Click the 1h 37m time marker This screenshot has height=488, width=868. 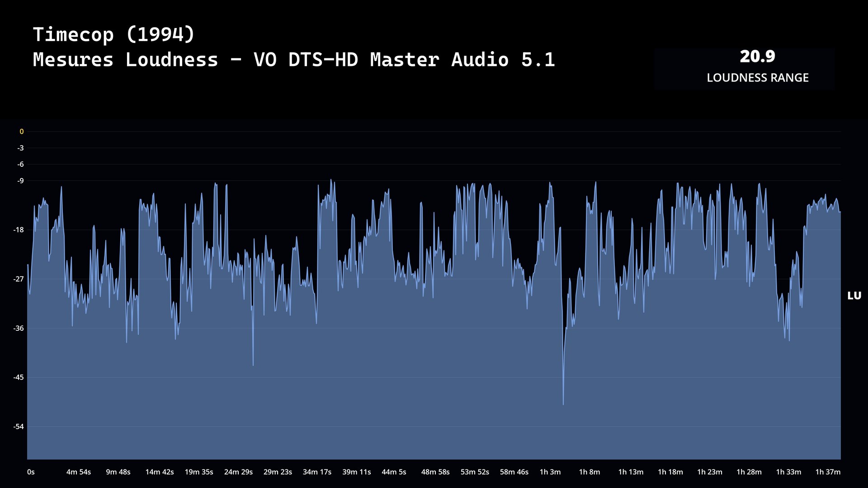[x=828, y=472]
